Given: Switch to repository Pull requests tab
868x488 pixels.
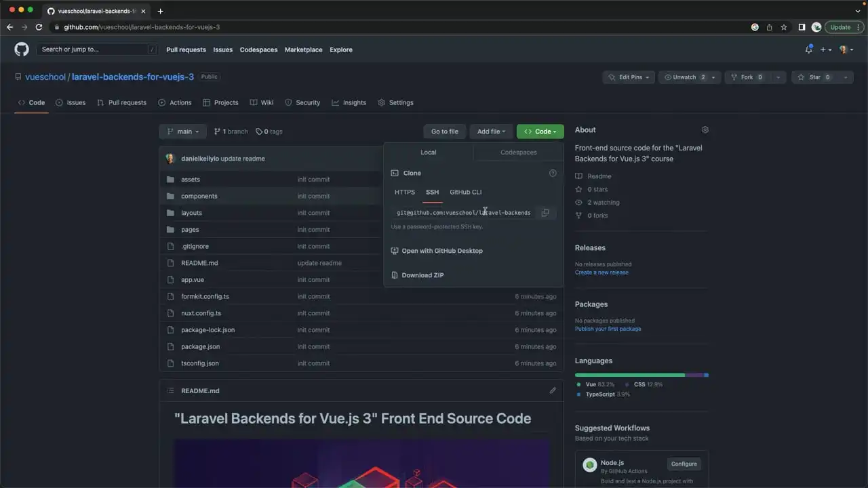Looking at the screenshot, I should click(x=121, y=103).
